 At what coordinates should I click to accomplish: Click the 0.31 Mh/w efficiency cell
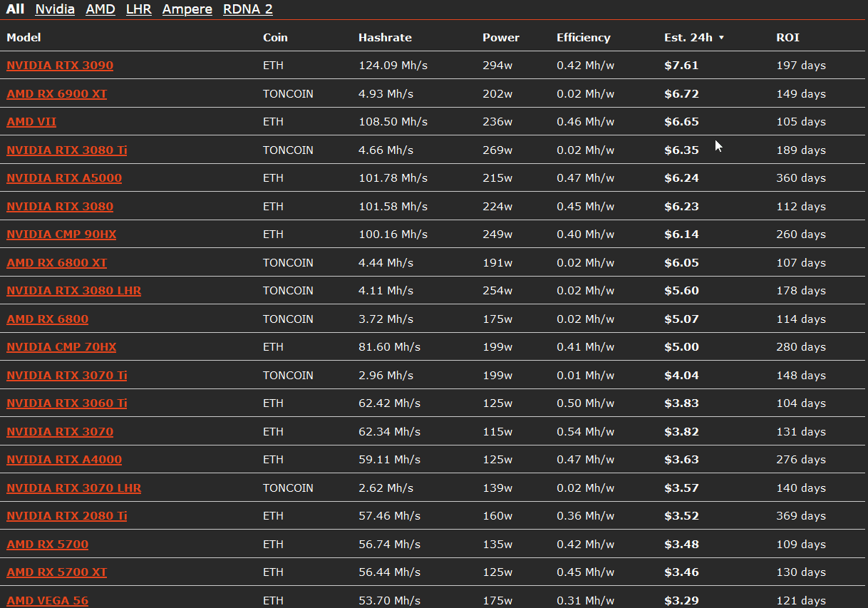click(x=585, y=600)
